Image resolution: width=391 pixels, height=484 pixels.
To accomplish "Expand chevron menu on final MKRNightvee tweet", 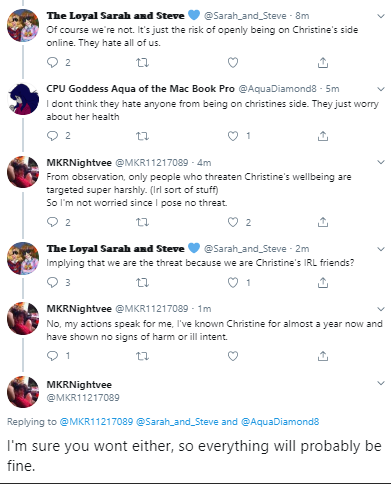I will point(381,383).
